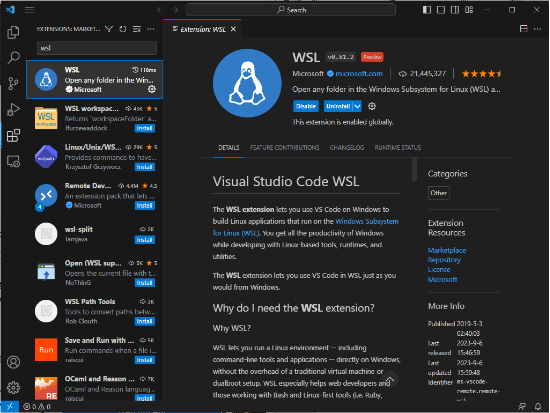The image size is (550, 413).
Task: Open the Windows Subsystem for Linux link
Action: click(x=367, y=221)
